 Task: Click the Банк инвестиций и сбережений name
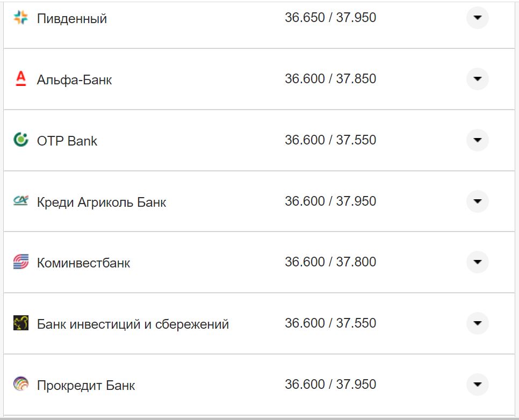133,323
